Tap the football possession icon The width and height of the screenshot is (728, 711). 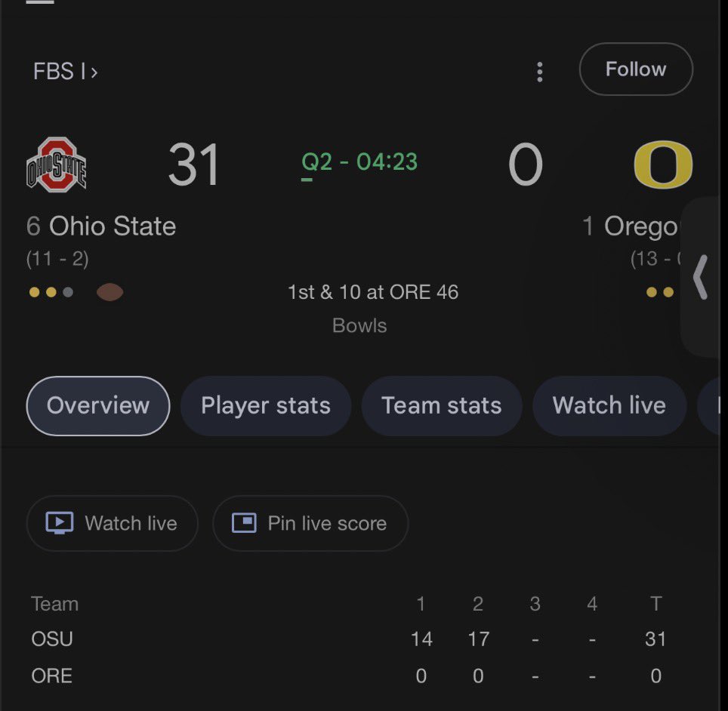[110, 292]
